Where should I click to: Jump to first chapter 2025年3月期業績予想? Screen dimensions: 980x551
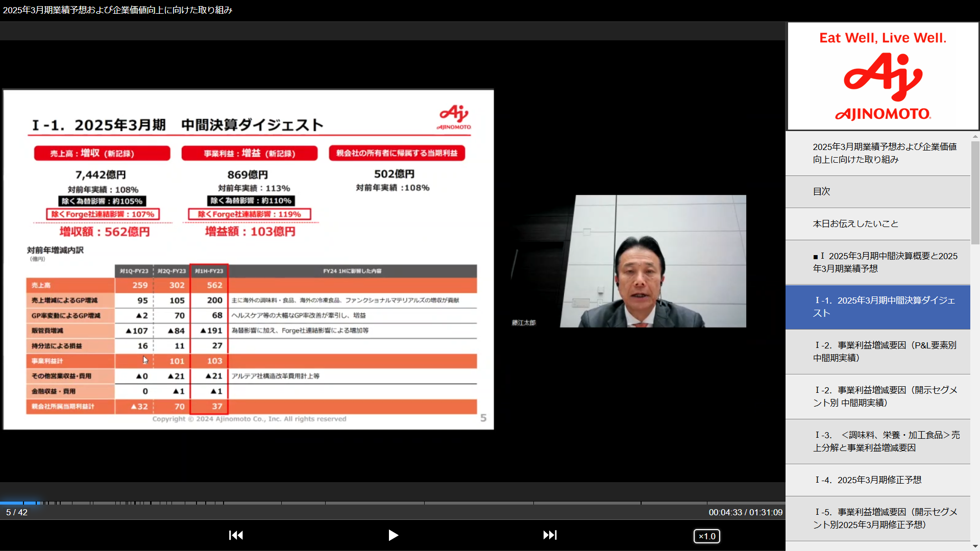(877, 153)
